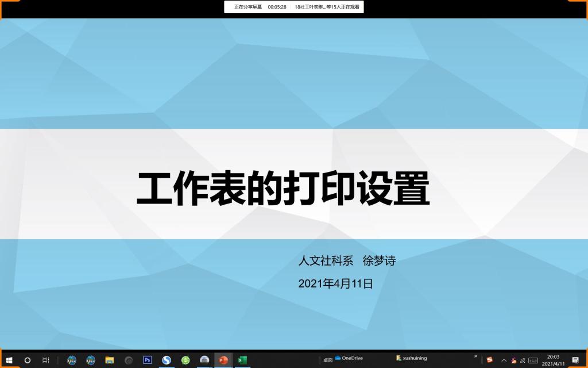Click the touch keyboard tray icon
588x368 pixels.
(x=533, y=361)
